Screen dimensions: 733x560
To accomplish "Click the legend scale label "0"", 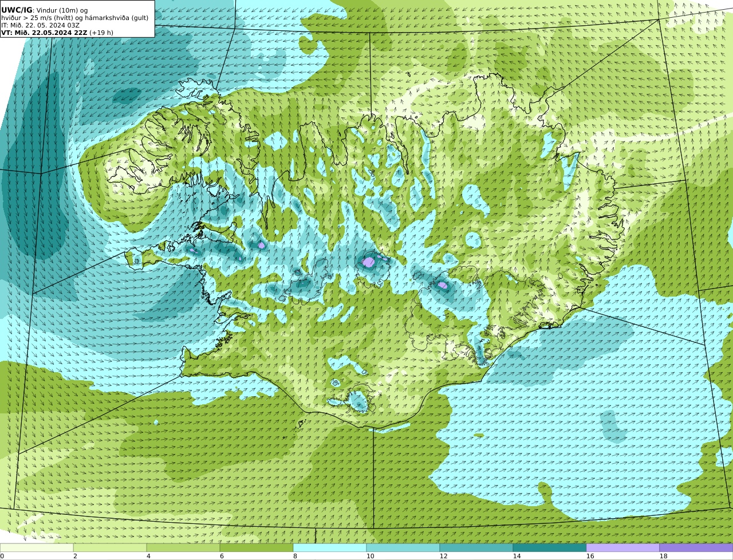I will pyautogui.click(x=2, y=556).
